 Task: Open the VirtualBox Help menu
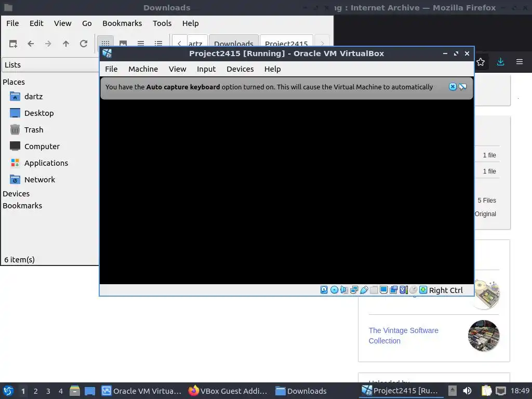click(272, 69)
